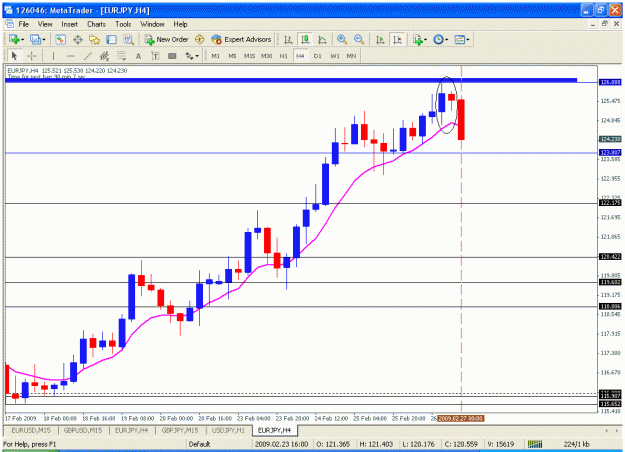This screenshot has height=452, width=625.
Task: Select the Text 'A' tool
Action: point(138,56)
